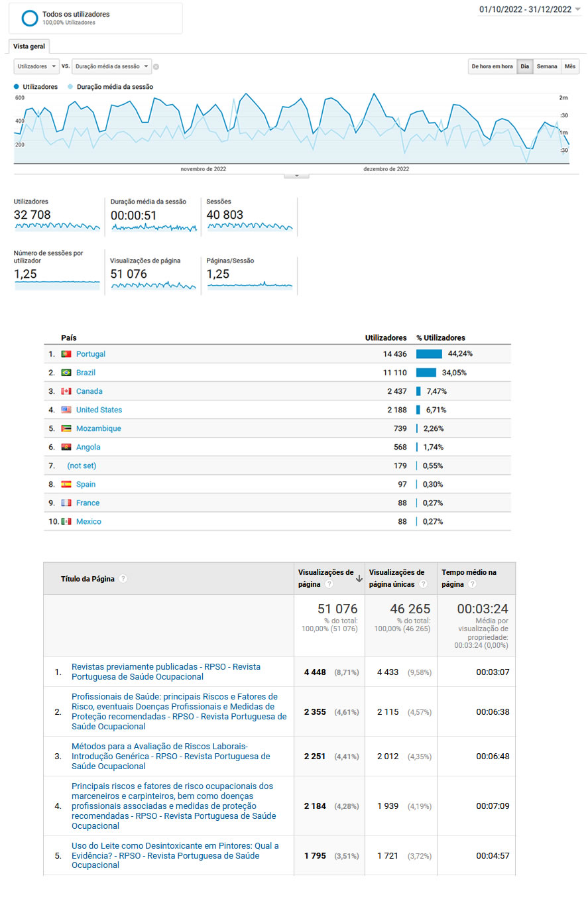Open the Duração média da sessão dropdown

point(111,66)
